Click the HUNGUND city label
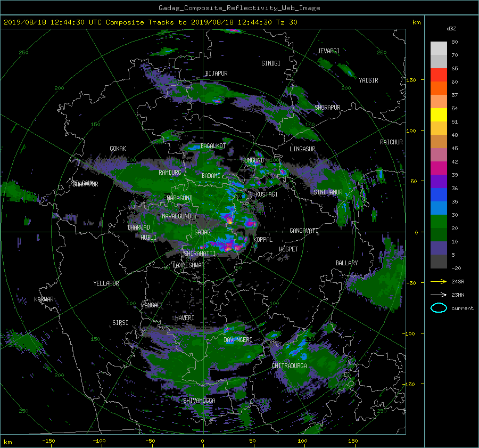Screen dimensions: 479x448 [252, 160]
